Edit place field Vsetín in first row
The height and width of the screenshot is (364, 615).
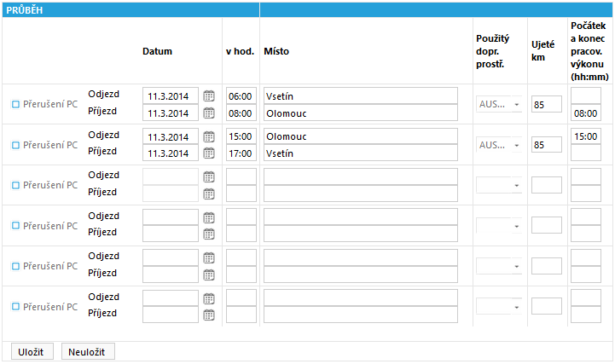click(361, 96)
